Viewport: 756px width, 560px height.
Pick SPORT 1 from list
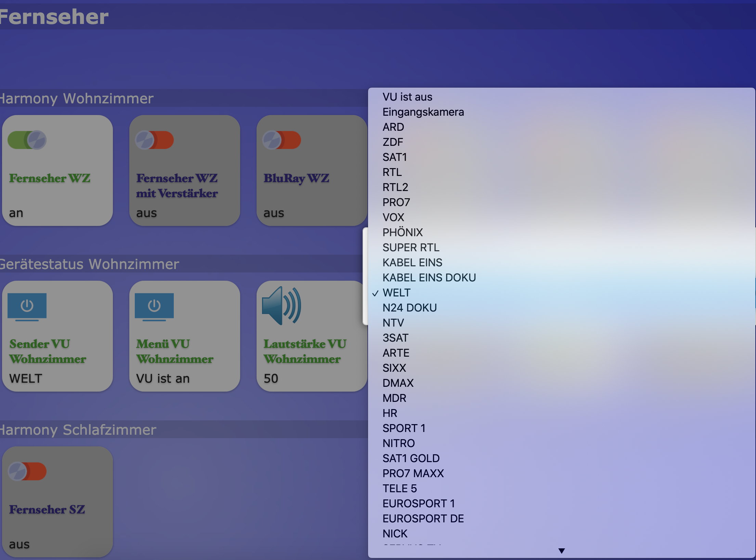561,428
